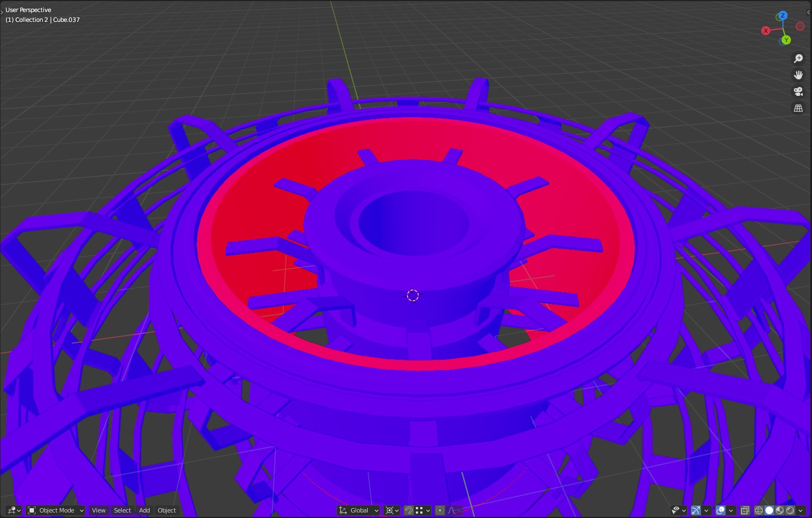Select material preview shading mode

780,510
